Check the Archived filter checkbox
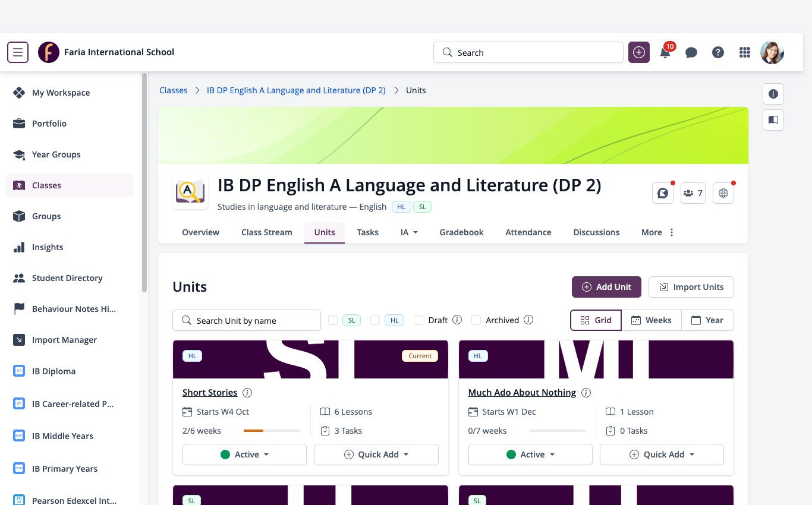Viewport: 812px width, 505px height. [x=476, y=320]
